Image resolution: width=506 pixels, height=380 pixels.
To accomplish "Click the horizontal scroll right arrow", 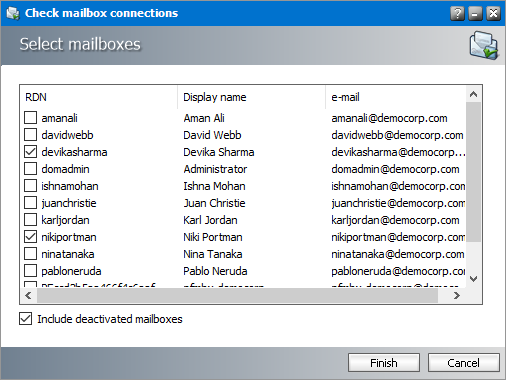I will tap(457, 295).
